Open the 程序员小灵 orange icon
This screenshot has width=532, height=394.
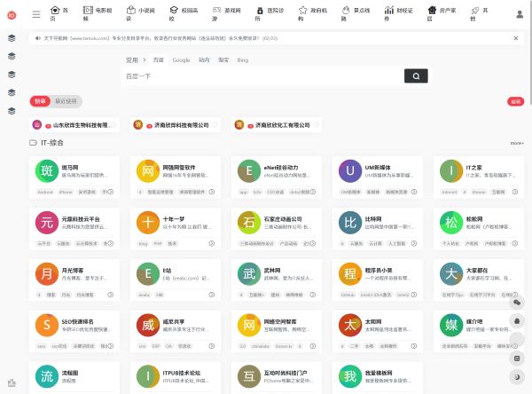(x=350, y=274)
